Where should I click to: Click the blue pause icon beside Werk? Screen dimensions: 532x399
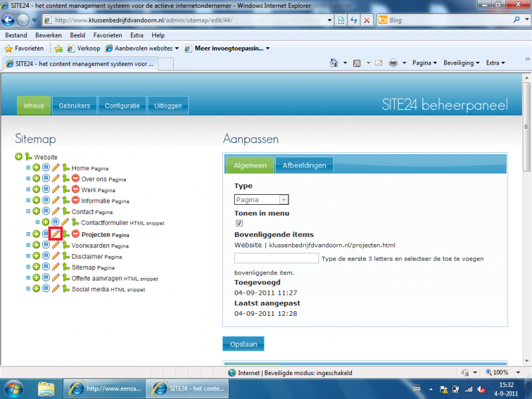coord(46,190)
